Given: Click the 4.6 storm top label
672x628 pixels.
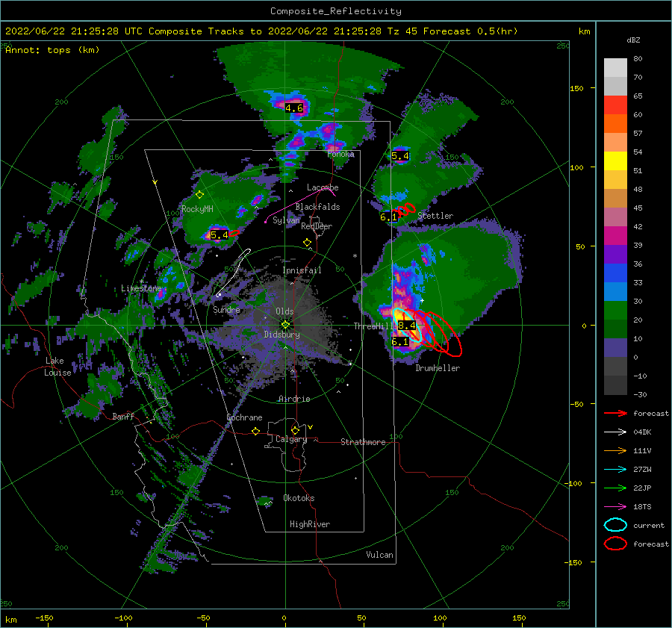Looking at the screenshot, I should 294,108.
